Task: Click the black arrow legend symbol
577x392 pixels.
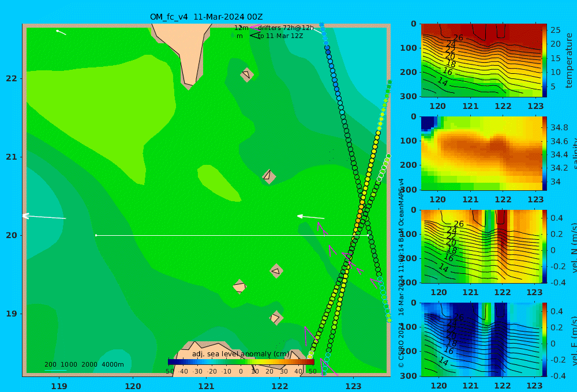Action: pos(255,36)
